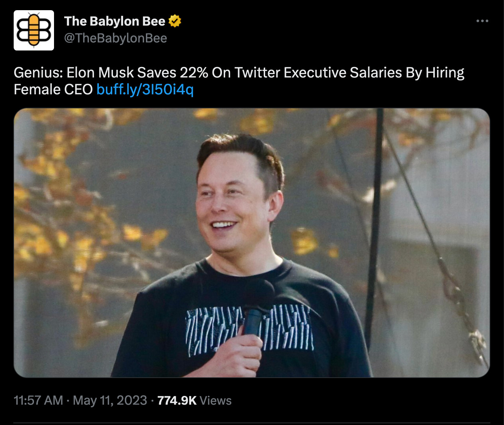The width and height of the screenshot is (504, 425).
Task: Click The Babylon Bee profile avatar
Action: point(34,31)
